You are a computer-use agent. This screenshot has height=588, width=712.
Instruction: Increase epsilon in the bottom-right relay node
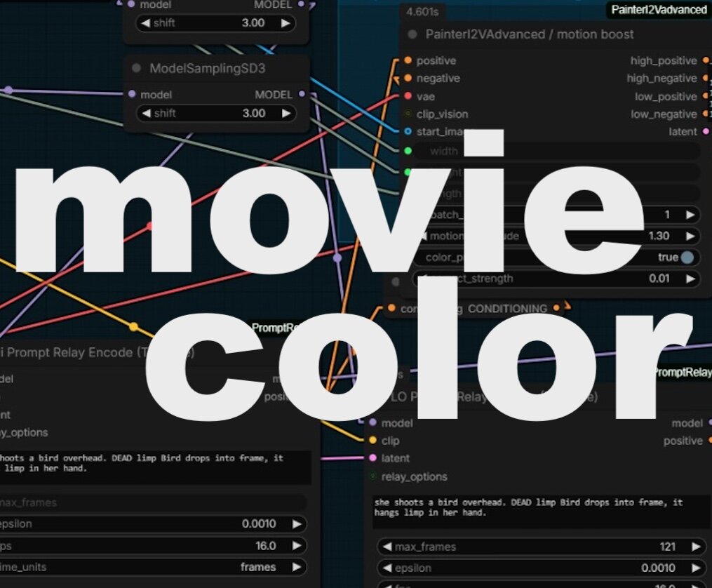pos(696,568)
